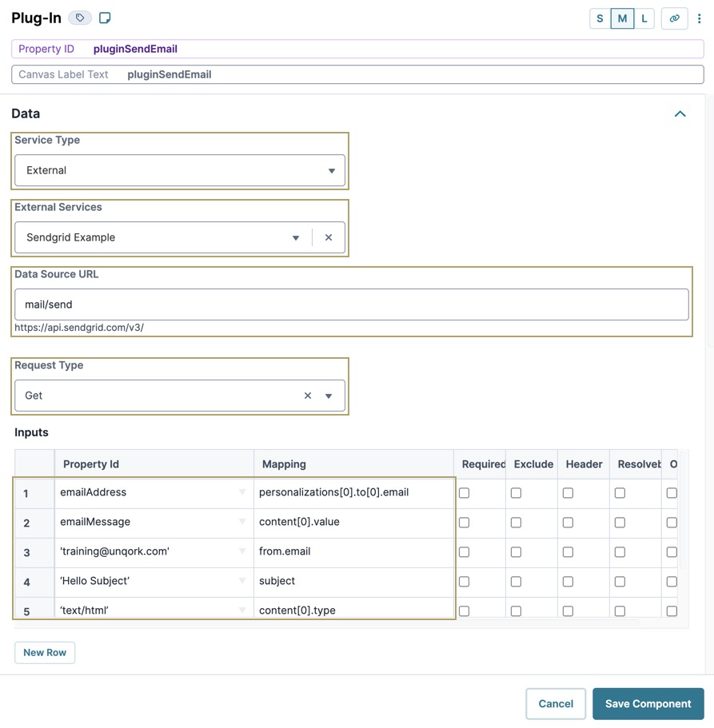Select the 'Hello Subject' property cell
The image size is (714, 728).
[x=154, y=581]
